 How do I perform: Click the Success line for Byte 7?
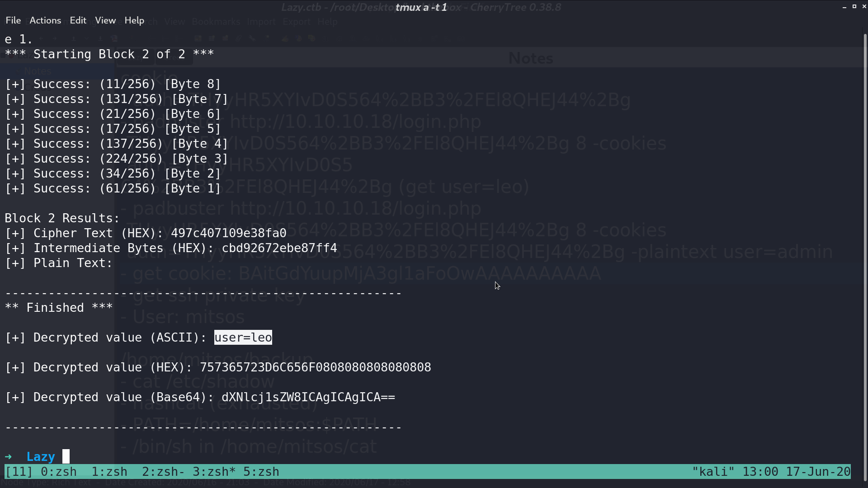[117, 99]
